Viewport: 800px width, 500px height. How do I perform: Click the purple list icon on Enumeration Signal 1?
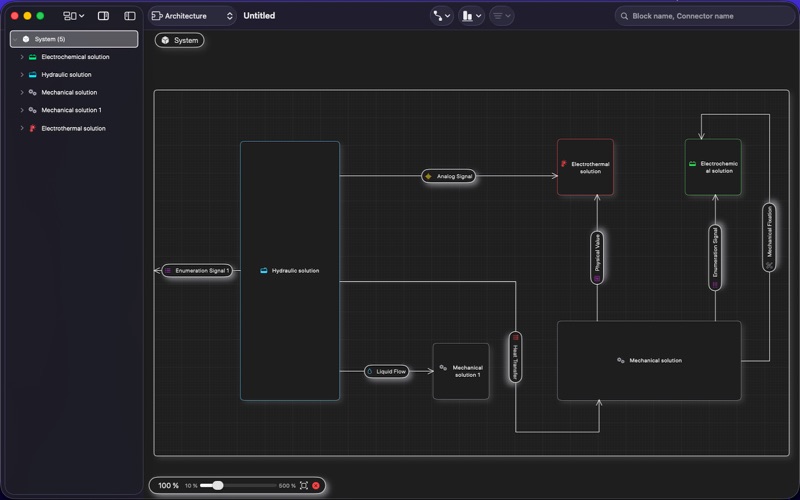coord(168,270)
